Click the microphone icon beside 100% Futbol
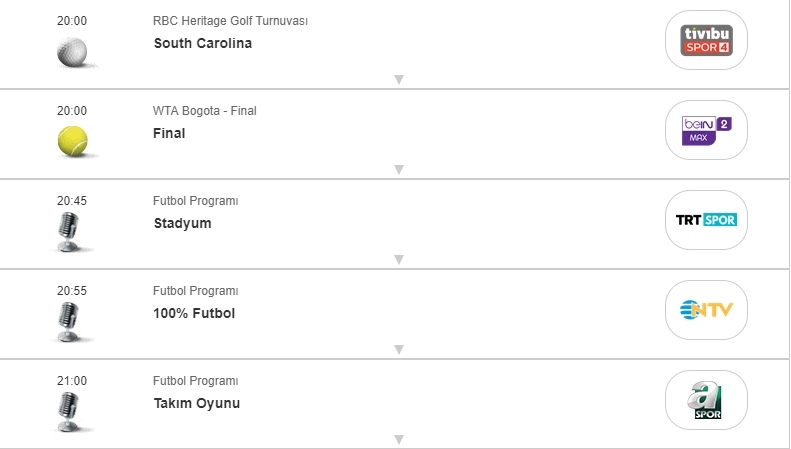Screen dimensions: 791x449 coord(68,322)
